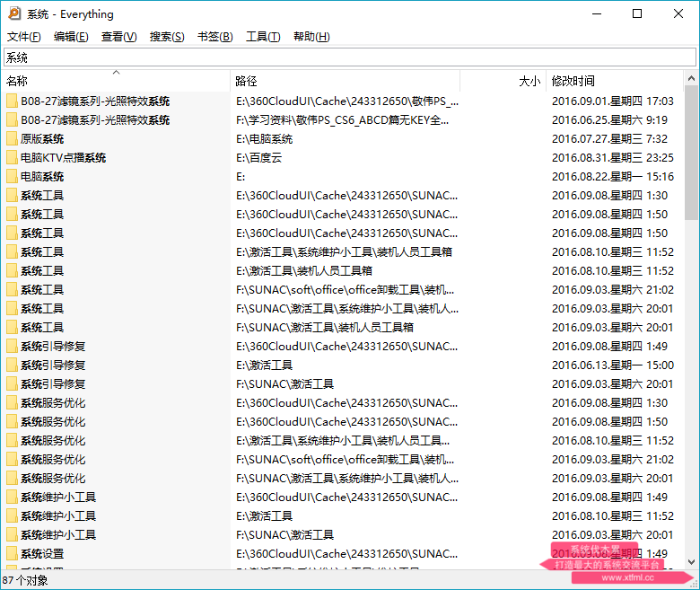700x590 pixels.
Task: Select the 系统设置 folder name
Action: click(x=42, y=554)
